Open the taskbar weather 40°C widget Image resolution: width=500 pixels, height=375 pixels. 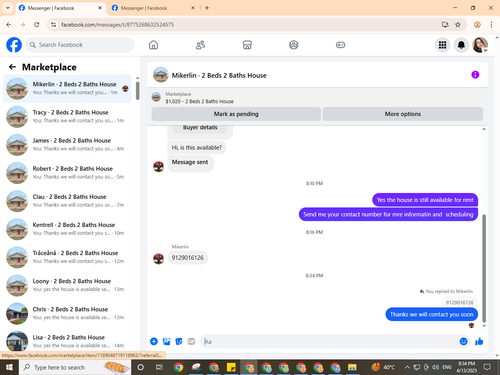pyautogui.click(x=383, y=367)
